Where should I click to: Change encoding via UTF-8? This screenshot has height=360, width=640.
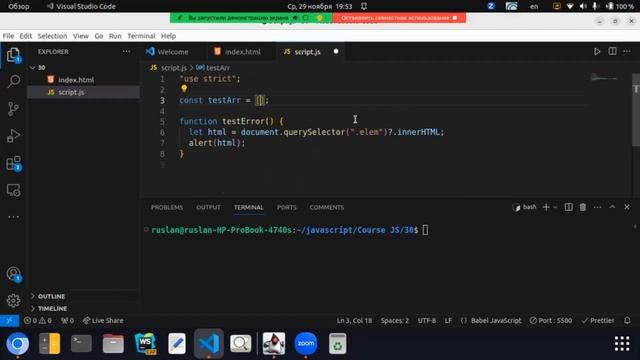(x=427, y=320)
